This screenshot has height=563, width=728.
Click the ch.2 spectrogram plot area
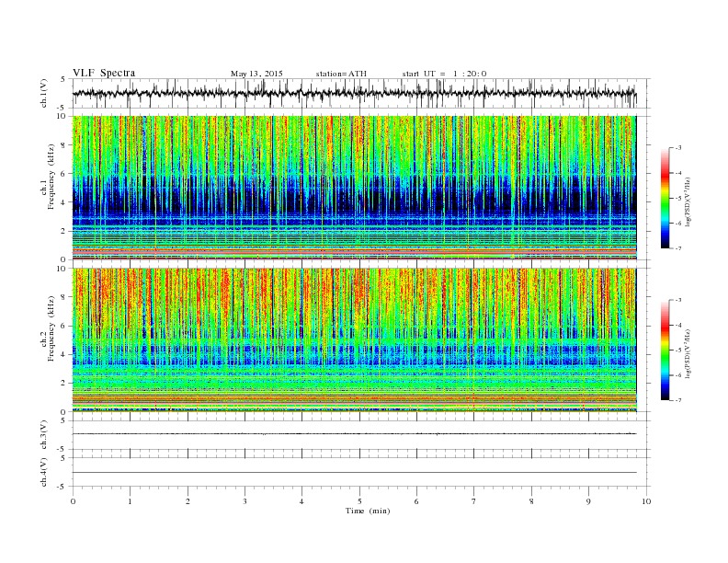pyautogui.click(x=354, y=340)
